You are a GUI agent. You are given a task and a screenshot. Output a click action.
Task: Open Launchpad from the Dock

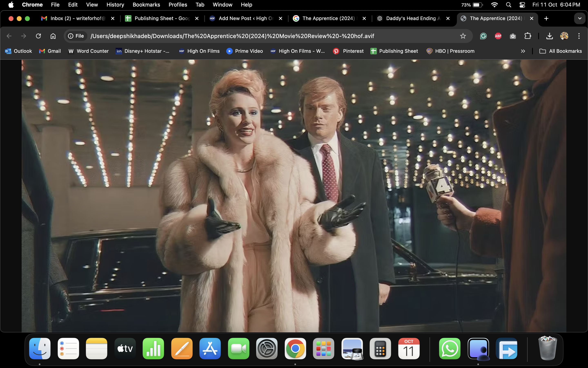(324, 349)
